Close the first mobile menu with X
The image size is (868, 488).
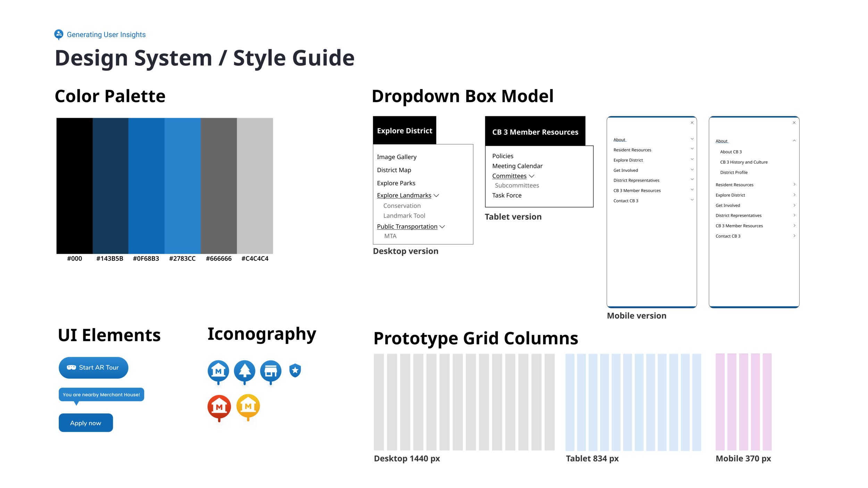[692, 123]
